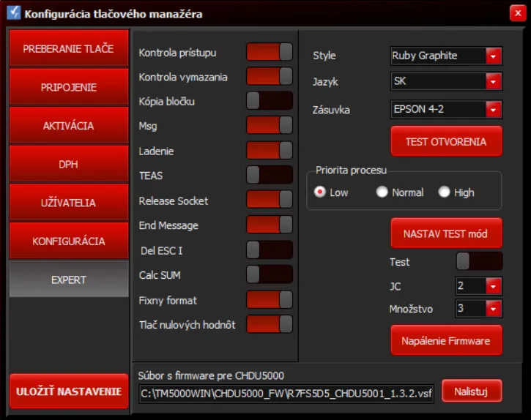Switch to the PREBERANIE TLAČE tab
Viewport: 531px width, 420px height.
point(68,49)
